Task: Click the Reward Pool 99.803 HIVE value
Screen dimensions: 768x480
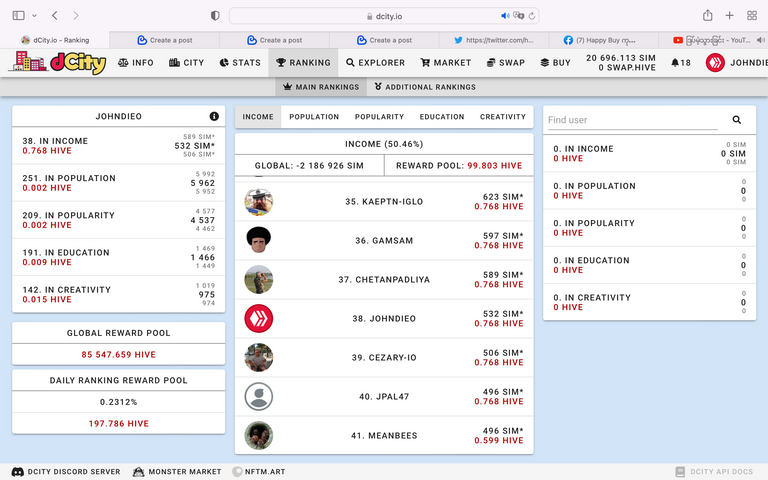Action: [495, 166]
